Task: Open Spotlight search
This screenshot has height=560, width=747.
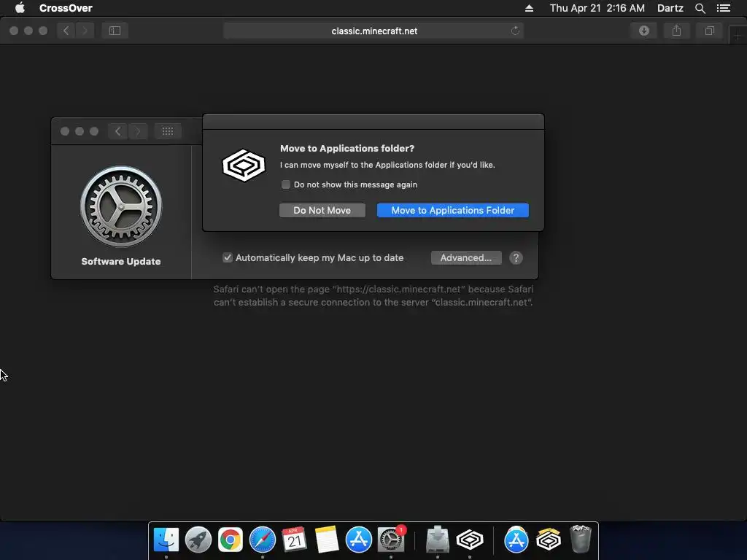Action: coord(700,8)
